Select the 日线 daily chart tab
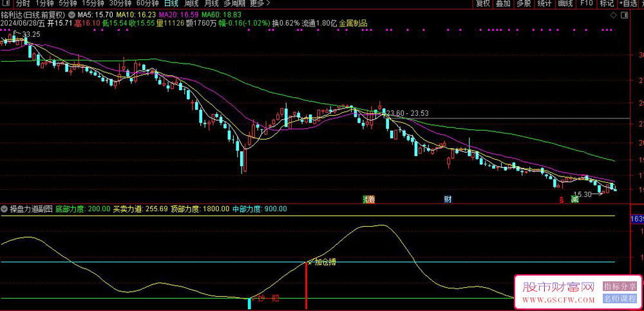Viewport: 644px width, 311px height. tap(171, 4)
